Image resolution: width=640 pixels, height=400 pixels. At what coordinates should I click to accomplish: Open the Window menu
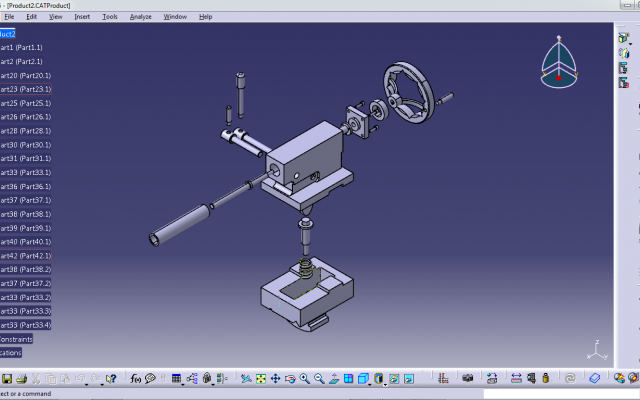[x=175, y=17]
